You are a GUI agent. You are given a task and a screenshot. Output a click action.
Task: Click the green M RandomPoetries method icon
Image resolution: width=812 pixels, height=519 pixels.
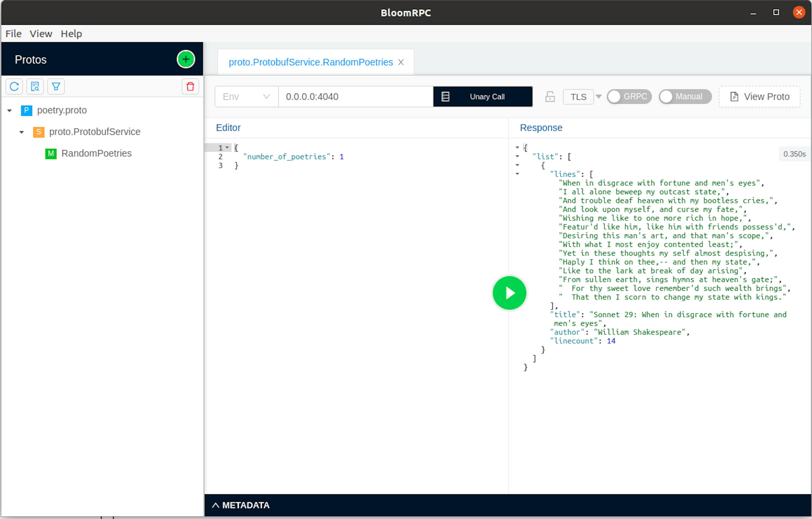51,153
